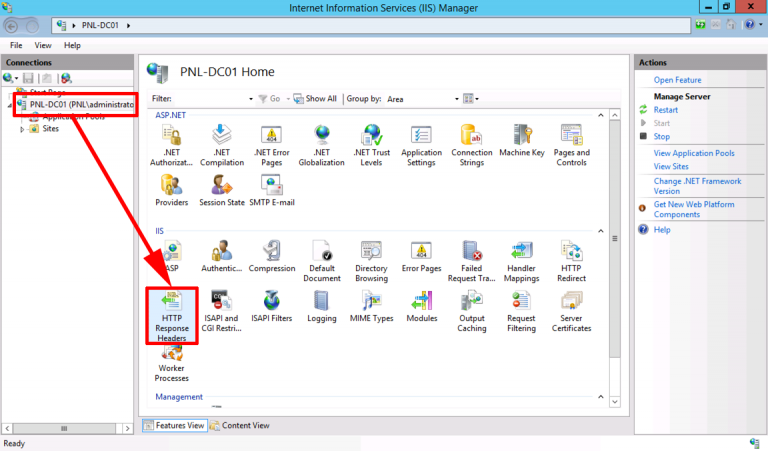Switch to Content View tab

click(240, 426)
